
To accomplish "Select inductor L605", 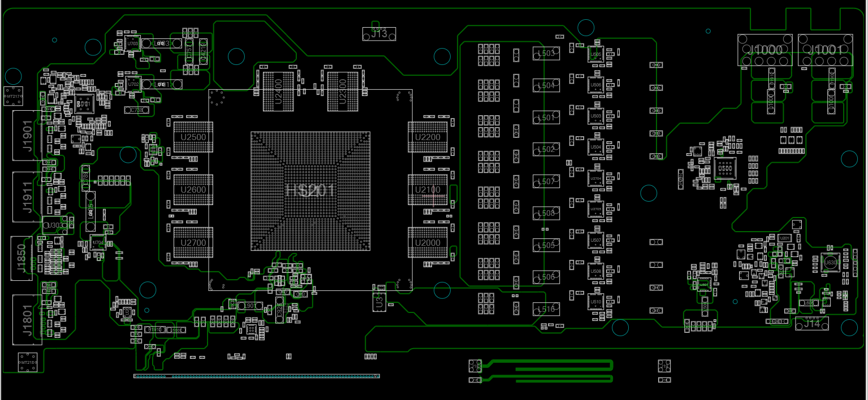I will point(809,303).
